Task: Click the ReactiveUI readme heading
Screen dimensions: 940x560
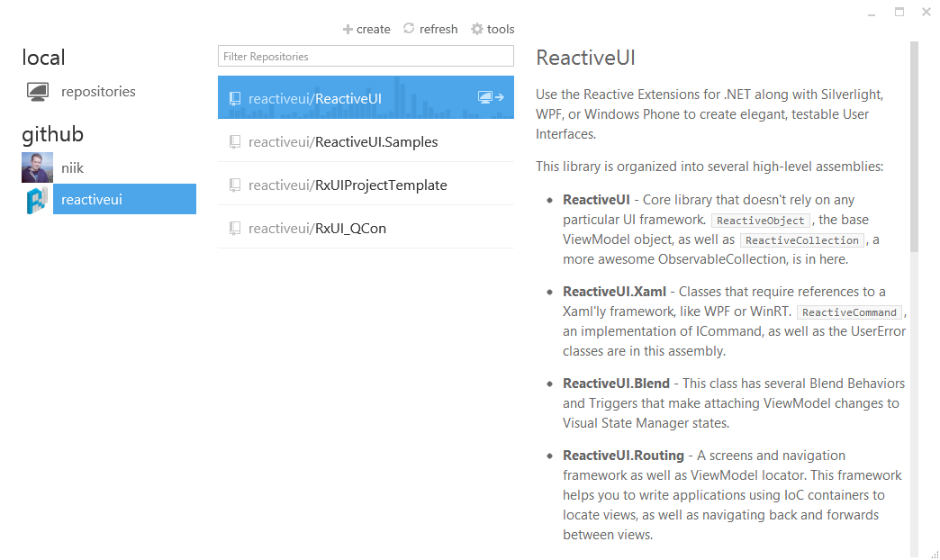Action: click(x=585, y=58)
